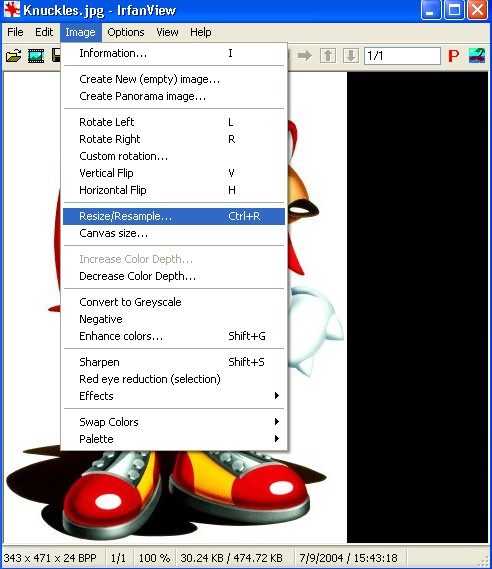Select Red eye reduction (selection)
Image resolution: width=492 pixels, height=569 pixels.
174,379
